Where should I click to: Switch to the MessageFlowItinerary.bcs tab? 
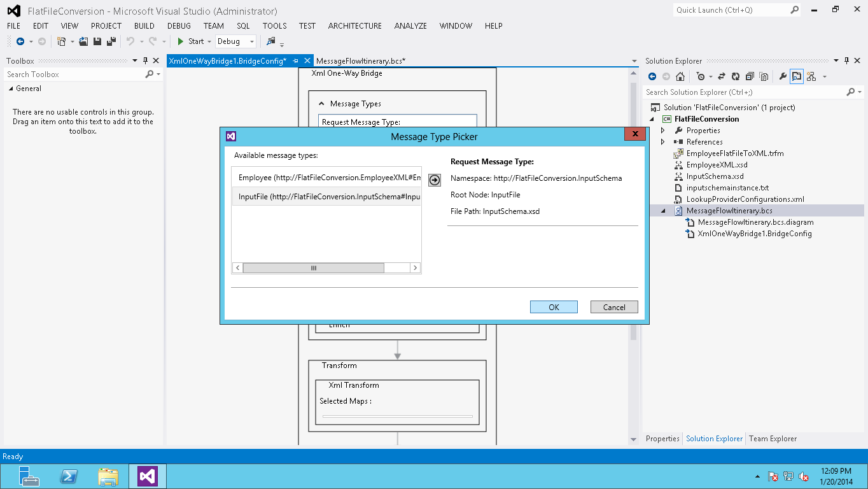(360, 61)
